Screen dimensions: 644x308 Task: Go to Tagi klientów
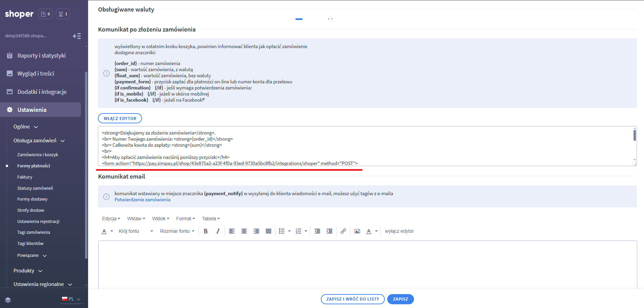pyautogui.click(x=30, y=243)
